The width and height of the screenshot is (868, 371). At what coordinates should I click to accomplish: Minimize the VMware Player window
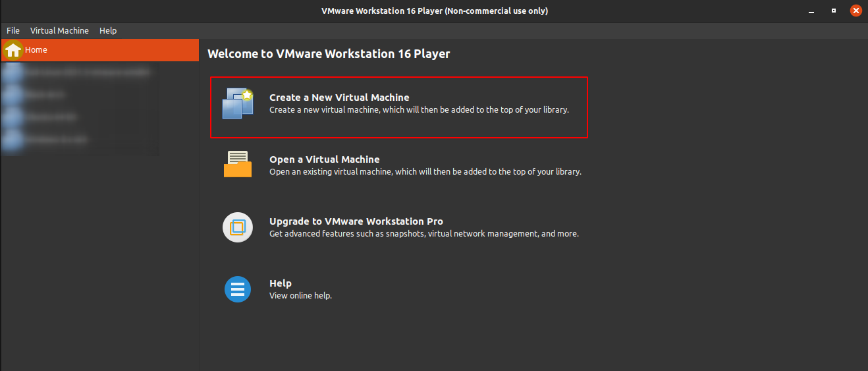[x=811, y=11]
